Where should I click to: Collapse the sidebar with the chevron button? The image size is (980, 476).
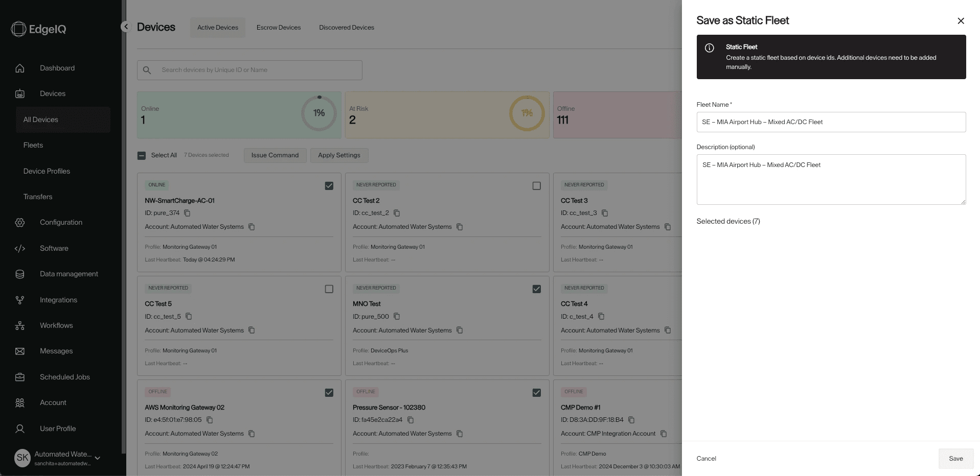[126, 27]
